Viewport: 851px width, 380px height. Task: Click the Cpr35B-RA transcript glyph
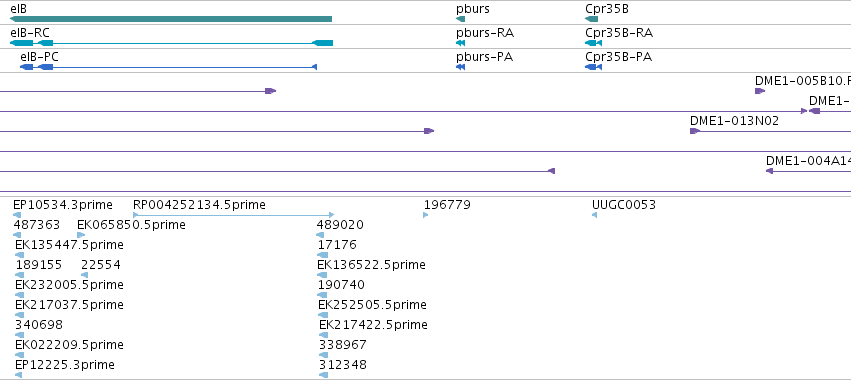594,43
